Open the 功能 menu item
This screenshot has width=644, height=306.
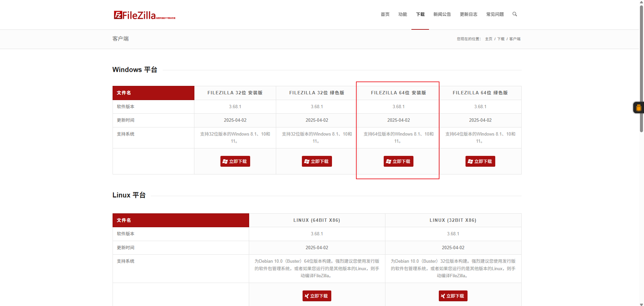(403, 14)
